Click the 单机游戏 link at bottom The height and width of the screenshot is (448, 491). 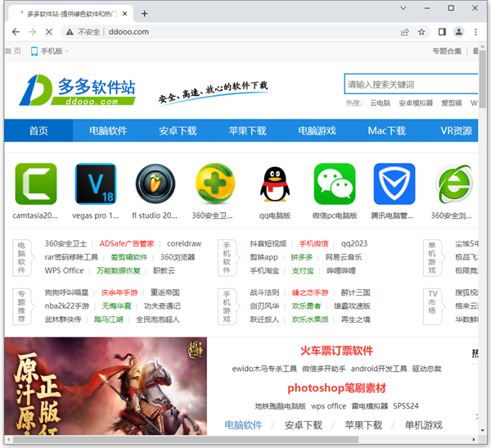423,425
